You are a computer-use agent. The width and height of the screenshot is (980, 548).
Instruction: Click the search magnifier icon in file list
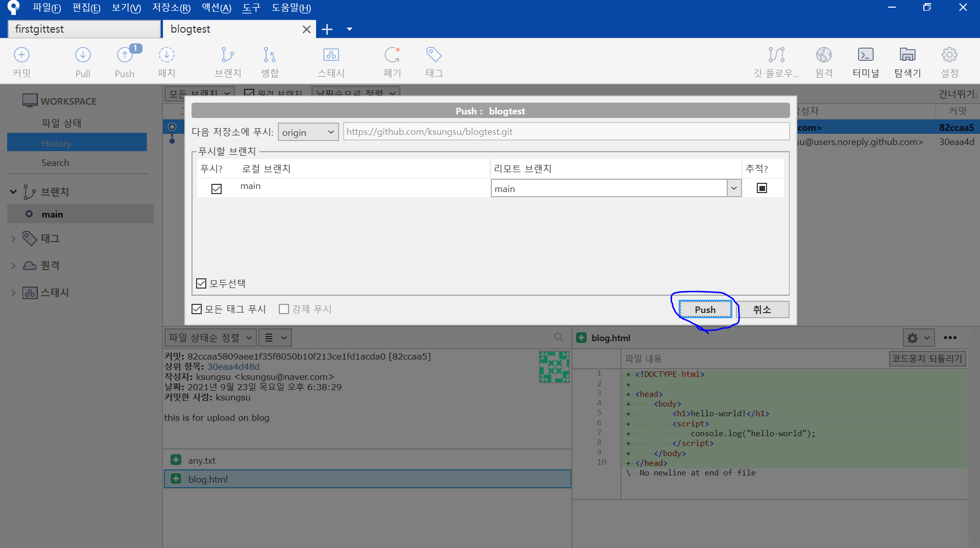(558, 337)
